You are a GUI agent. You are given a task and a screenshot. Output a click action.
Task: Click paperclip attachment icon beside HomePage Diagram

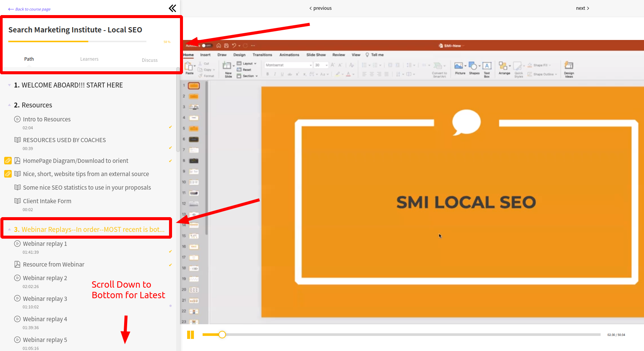click(8, 161)
